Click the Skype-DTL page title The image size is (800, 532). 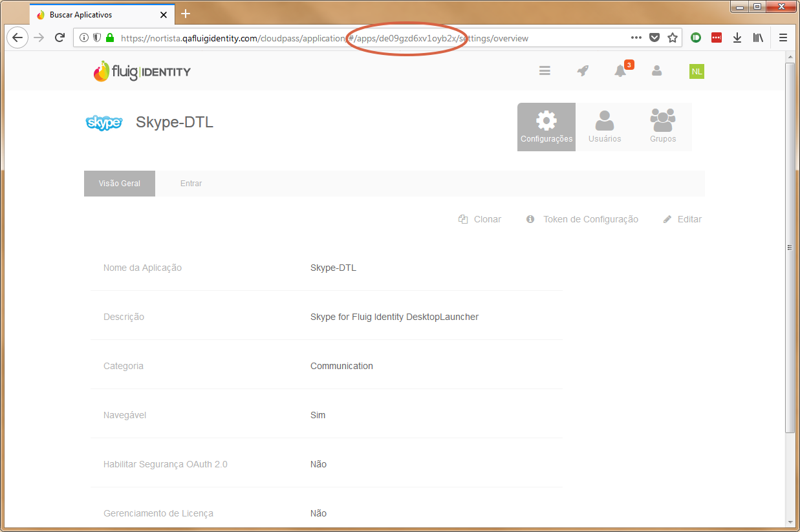tap(175, 122)
